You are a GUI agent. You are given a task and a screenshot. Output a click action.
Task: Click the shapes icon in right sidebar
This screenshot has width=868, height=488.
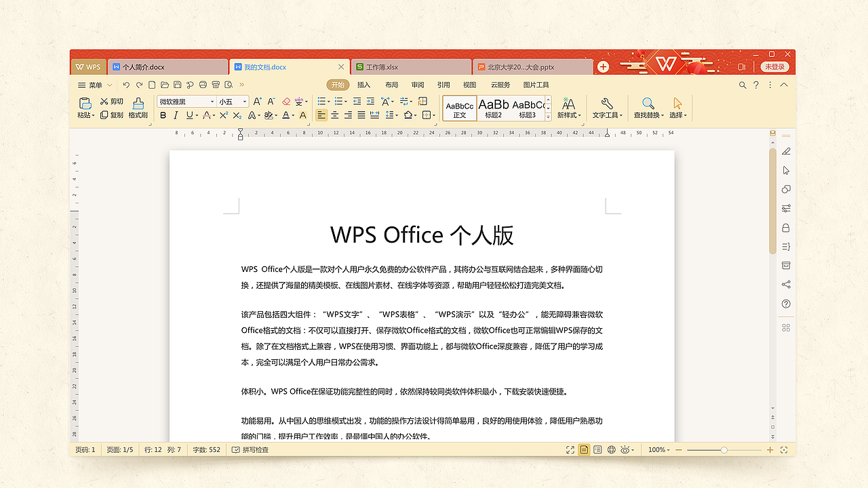[786, 189]
